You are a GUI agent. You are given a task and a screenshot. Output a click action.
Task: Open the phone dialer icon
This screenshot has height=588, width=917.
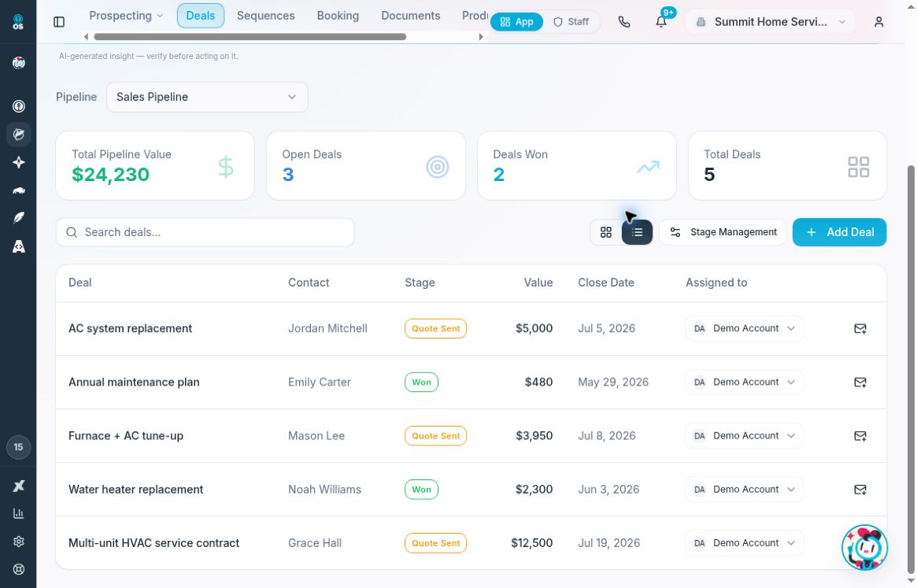(x=624, y=22)
